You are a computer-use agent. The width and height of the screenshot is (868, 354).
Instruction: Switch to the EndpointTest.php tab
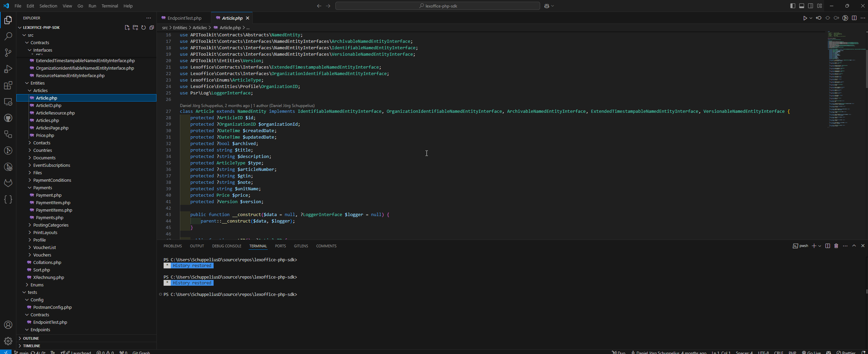(x=184, y=18)
